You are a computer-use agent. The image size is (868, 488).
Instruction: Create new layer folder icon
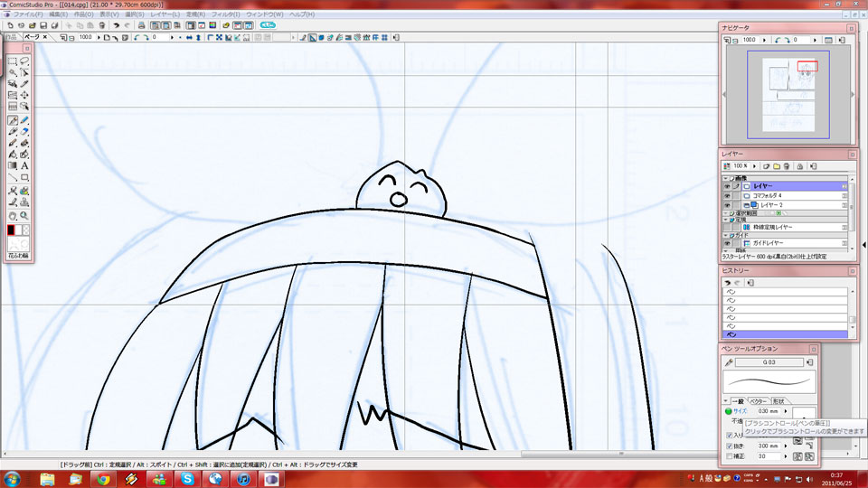[777, 166]
